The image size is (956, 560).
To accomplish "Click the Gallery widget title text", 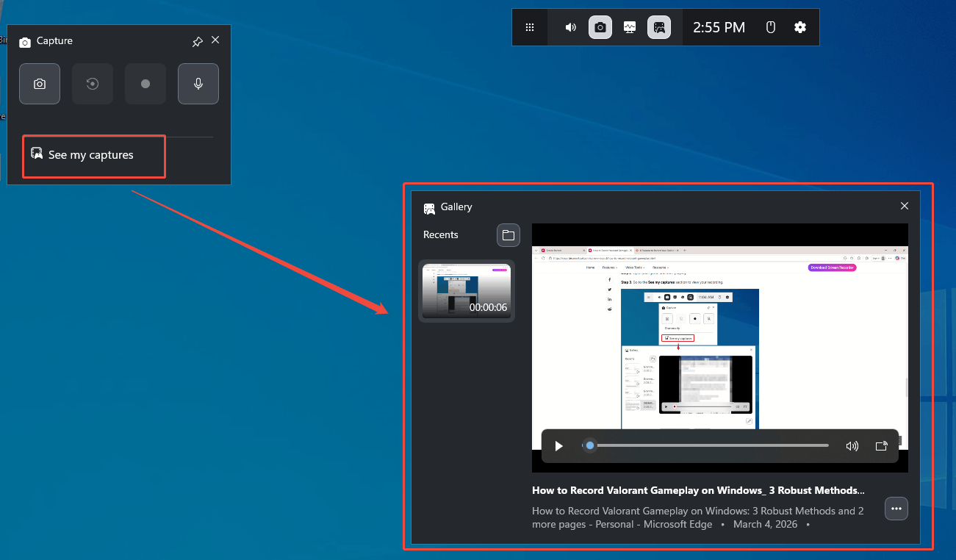I will pos(456,207).
